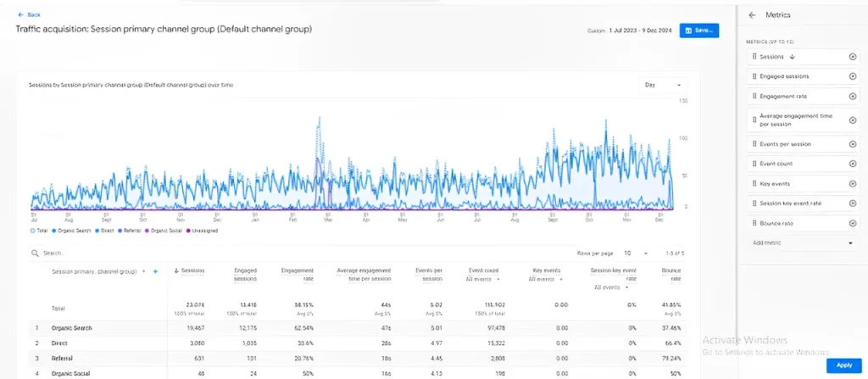Remove the Sessions metric

click(852, 57)
